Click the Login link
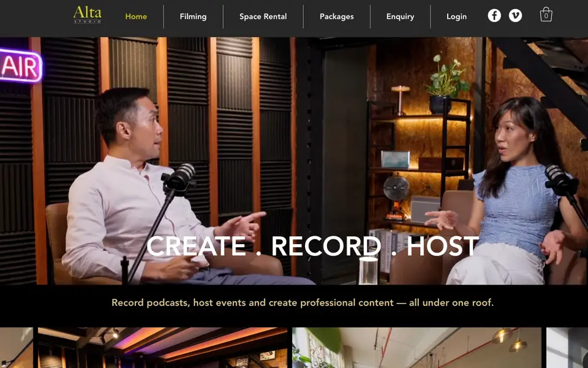Image resolution: width=588 pixels, height=368 pixels. pyautogui.click(x=456, y=17)
